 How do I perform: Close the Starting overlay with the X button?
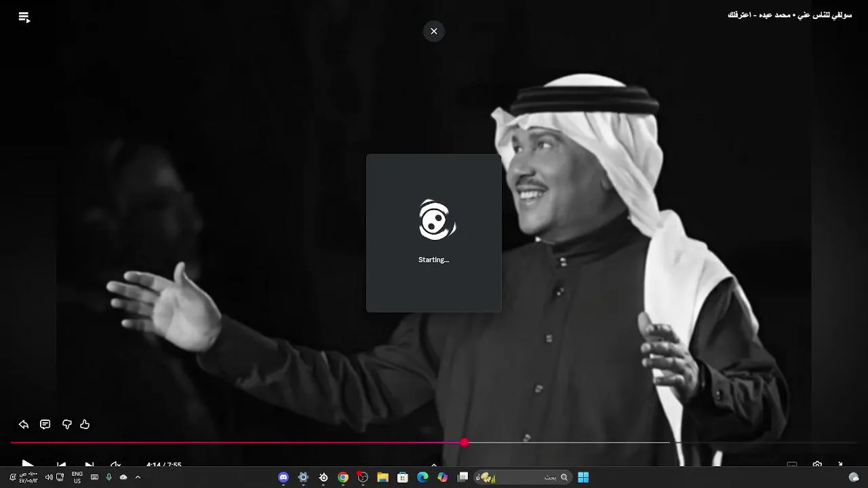pos(434,31)
